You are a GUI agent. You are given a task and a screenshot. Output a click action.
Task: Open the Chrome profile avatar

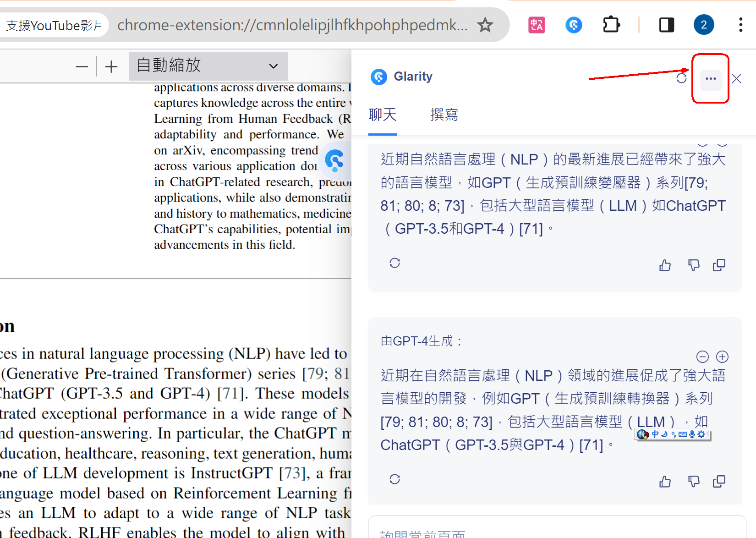pos(704,25)
